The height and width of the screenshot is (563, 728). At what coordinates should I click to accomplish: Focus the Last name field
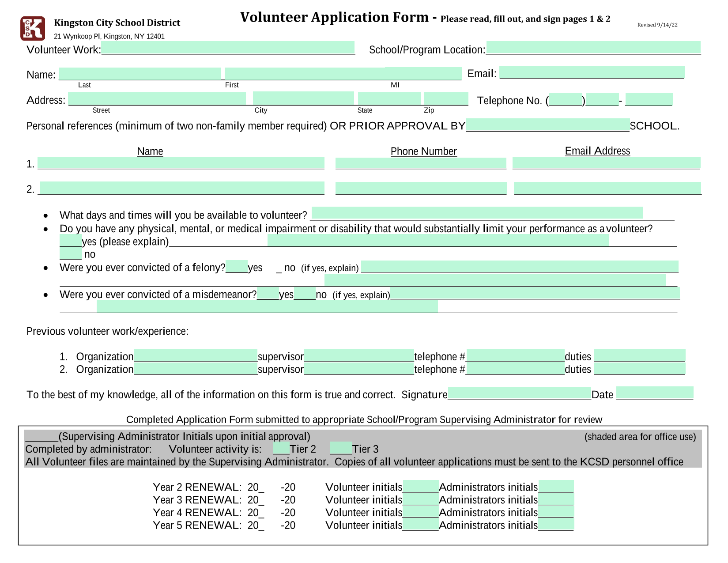(x=140, y=73)
